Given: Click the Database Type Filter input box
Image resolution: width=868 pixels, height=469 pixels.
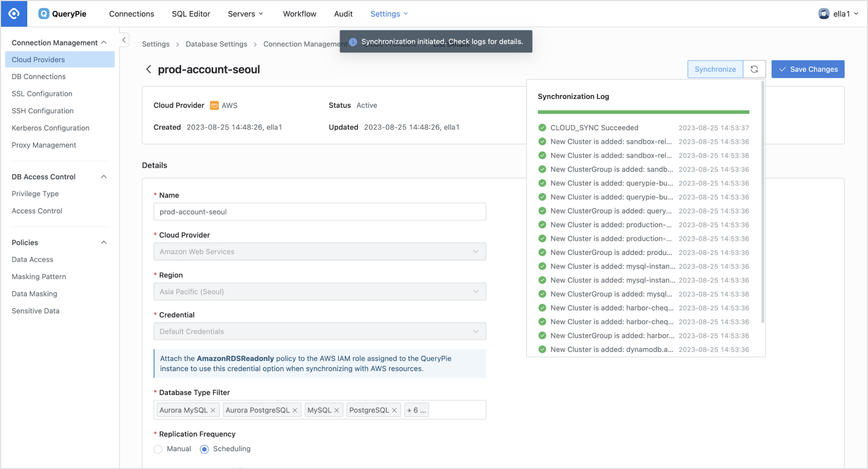Looking at the screenshot, I should point(320,410).
